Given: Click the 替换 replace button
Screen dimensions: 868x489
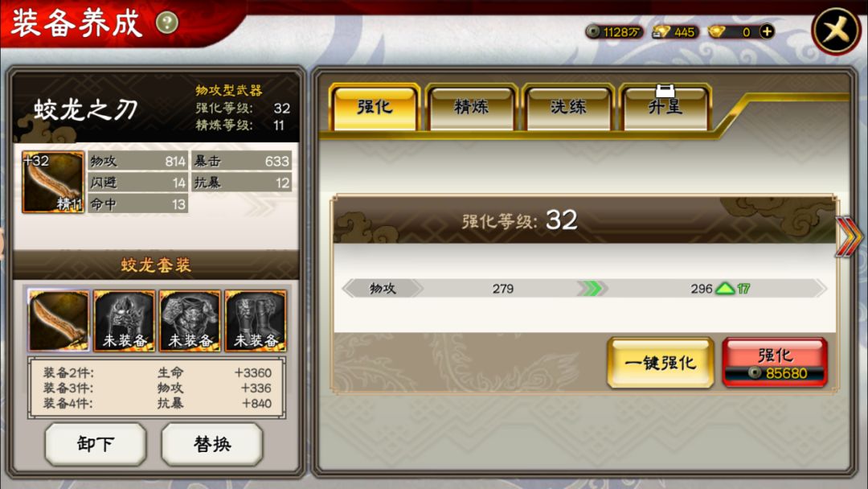Looking at the screenshot, I should click(x=212, y=444).
